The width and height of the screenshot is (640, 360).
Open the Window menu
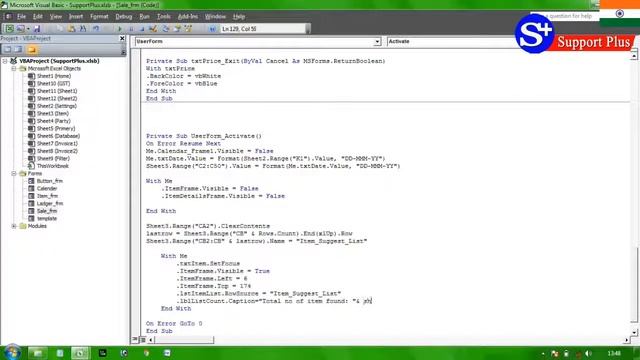click(x=215, y=17)
